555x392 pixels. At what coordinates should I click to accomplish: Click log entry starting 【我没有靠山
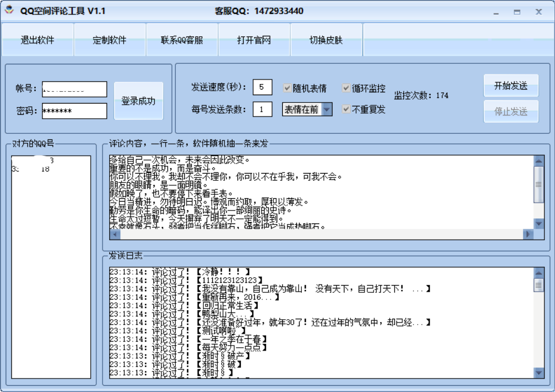click(270, 289)
